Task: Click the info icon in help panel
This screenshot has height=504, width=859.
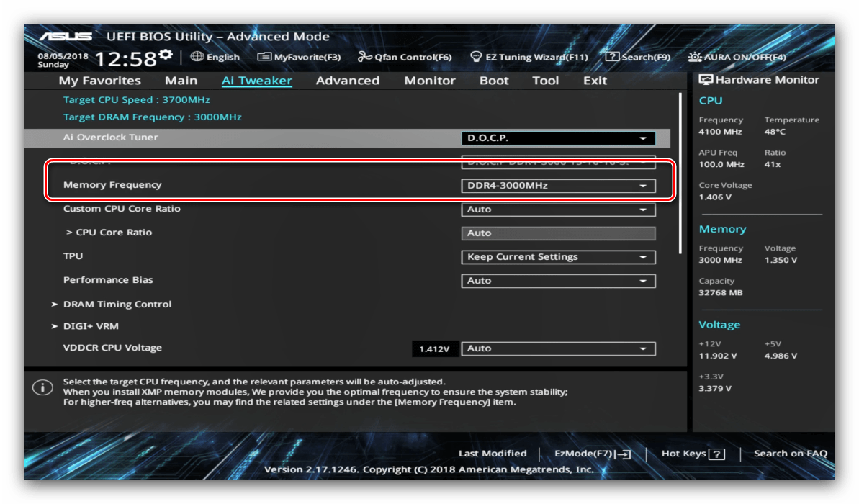Action: (x=42, y=388)
